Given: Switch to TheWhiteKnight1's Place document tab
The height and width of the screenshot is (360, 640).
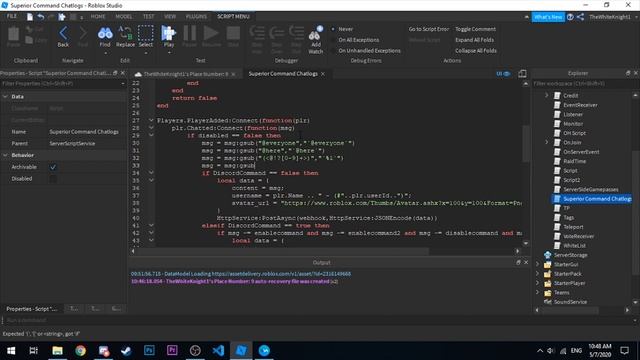Looking at the screenshot, I should coord(186,74).
